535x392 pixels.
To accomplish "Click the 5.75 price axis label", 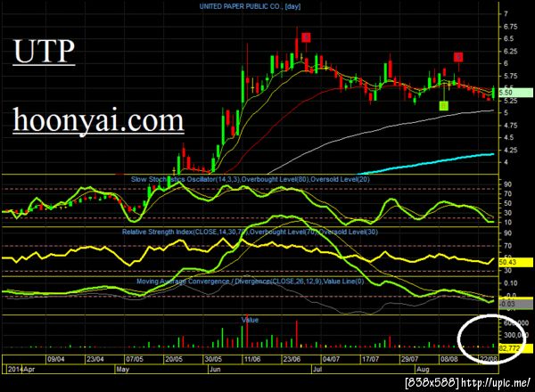I will [510, 76].
